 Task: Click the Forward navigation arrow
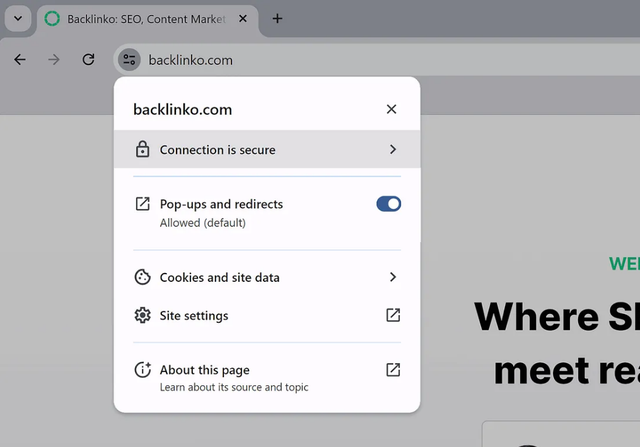tap(54, 60)
